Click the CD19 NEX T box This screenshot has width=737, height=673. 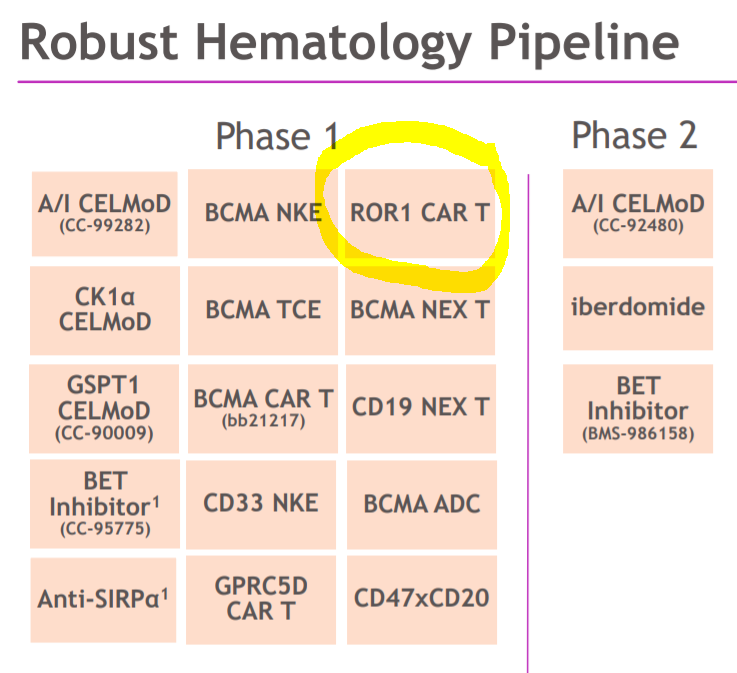[x=421, y=407]
